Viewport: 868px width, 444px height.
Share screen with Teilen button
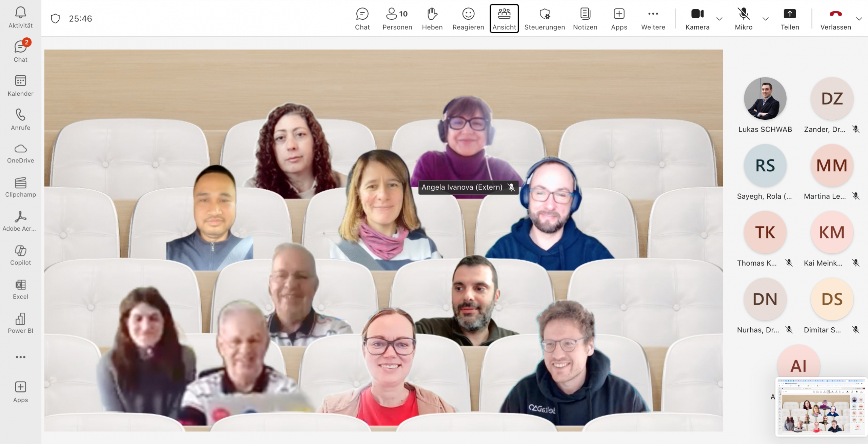pos(790,19)
